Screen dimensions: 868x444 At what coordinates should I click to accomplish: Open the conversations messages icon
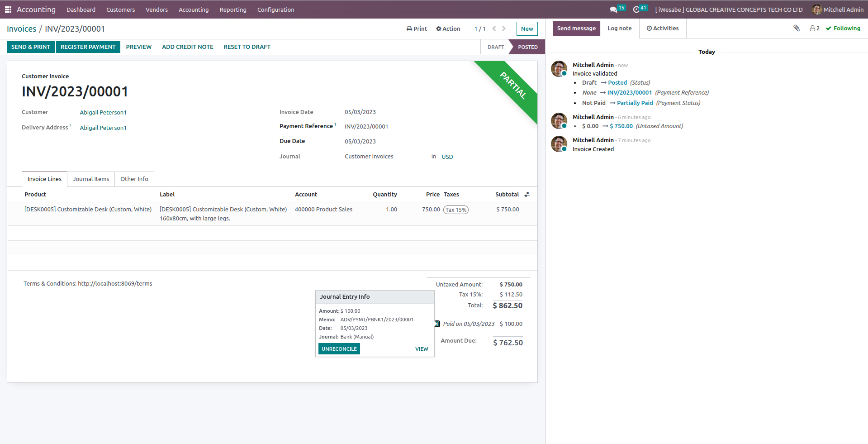pyautogui.click(x=613, y=10)
